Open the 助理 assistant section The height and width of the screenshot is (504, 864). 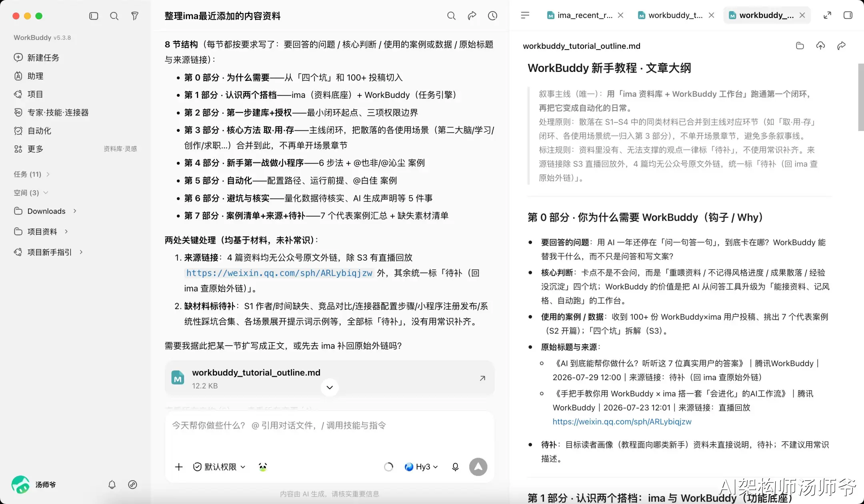click(x=28, y=76)
